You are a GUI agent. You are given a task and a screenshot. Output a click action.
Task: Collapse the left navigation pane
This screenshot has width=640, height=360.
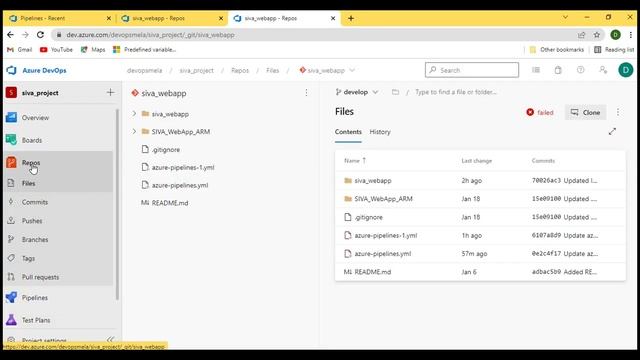(x=110, y=340)
